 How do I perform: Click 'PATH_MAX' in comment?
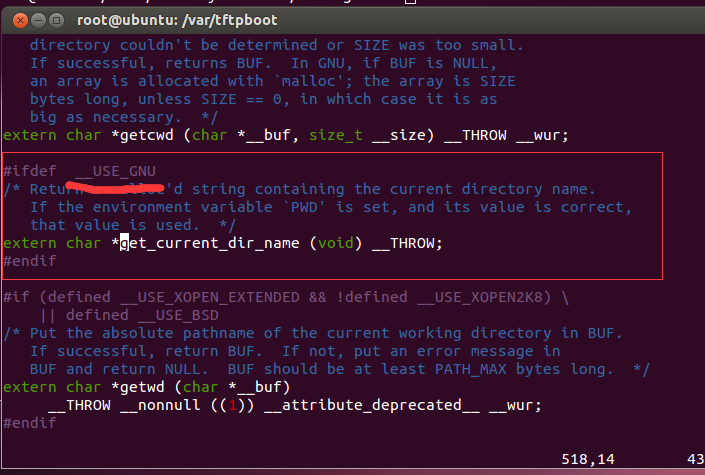[470, 369]
